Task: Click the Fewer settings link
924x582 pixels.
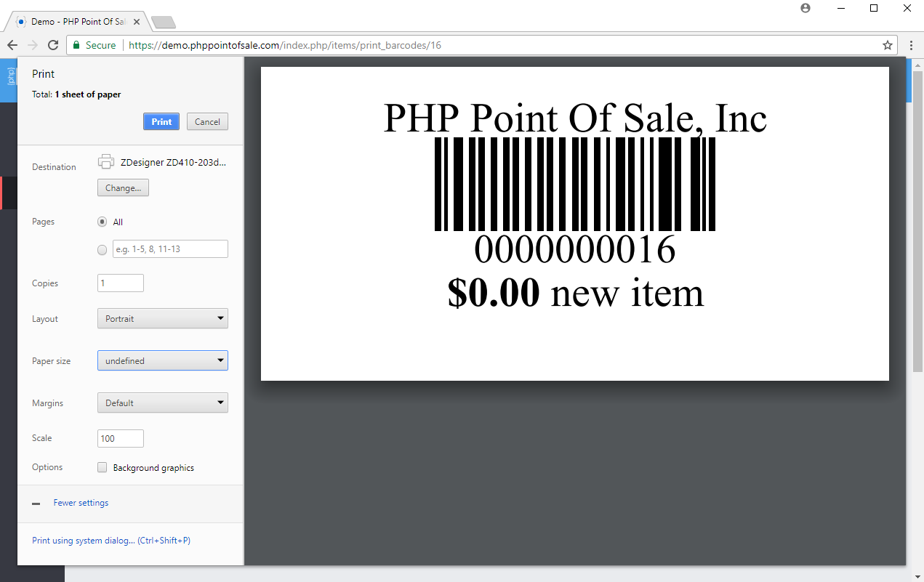Action: click(81, 503)
